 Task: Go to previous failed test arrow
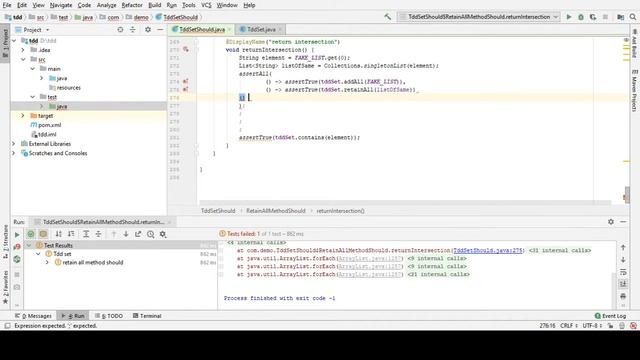pos(114,234)
